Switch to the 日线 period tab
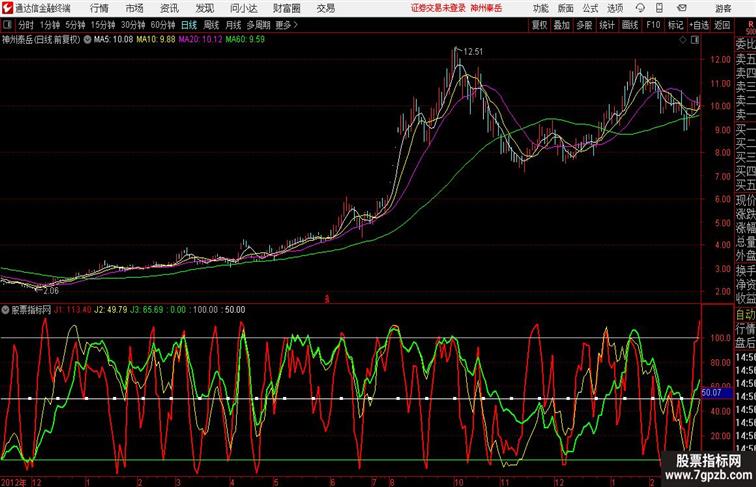Viewport: 756px width, 487px height. pyautogui.click(x=189, y=25)
